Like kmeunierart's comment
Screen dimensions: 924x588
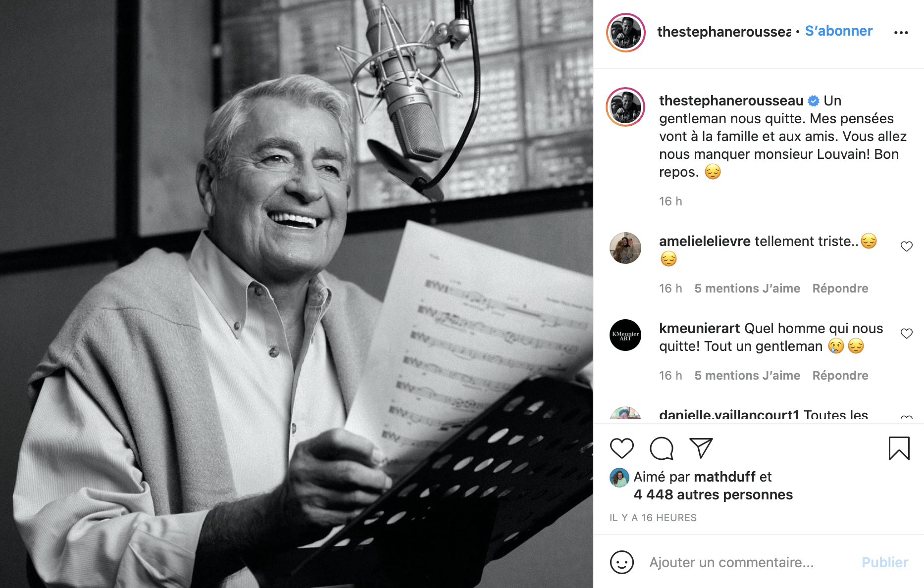click(906, 334)
